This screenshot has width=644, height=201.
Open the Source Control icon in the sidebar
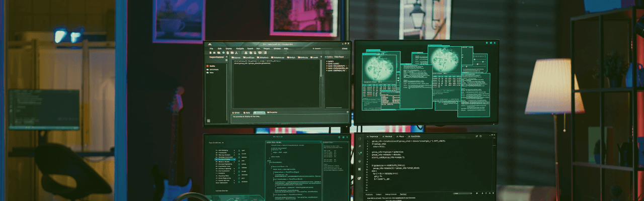pyautogui.click(x=359, y=154)
